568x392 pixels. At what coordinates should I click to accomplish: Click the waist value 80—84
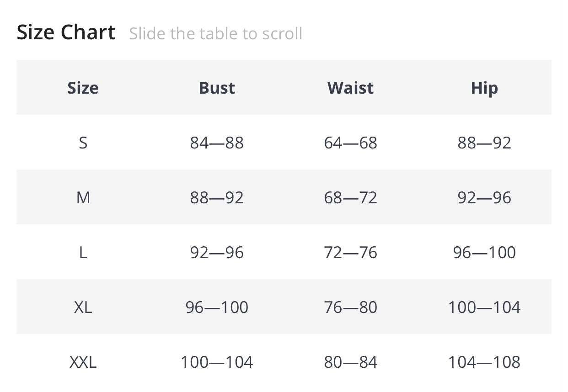coord(350,362)
